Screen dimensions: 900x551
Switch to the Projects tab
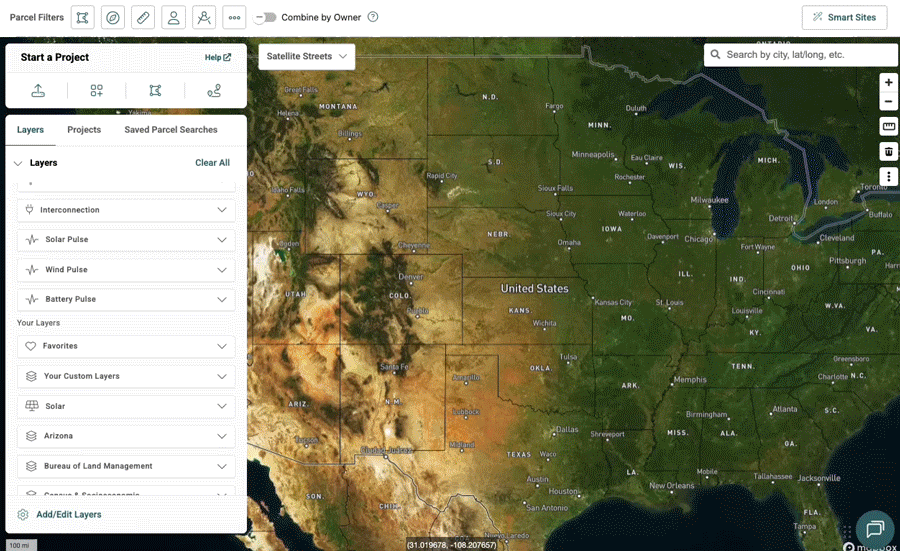pyautogui.click(x=84, y=130)
